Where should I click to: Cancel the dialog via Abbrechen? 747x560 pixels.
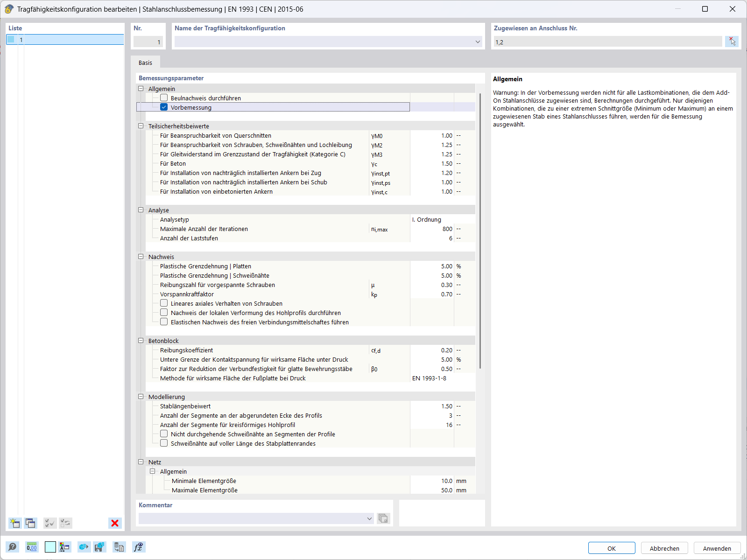pos(664,548)
